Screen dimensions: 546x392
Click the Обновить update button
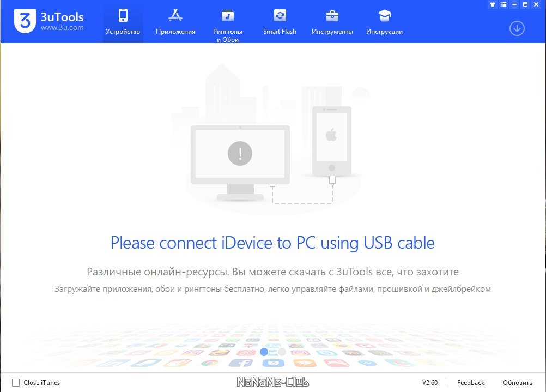(x=518, y=383)
